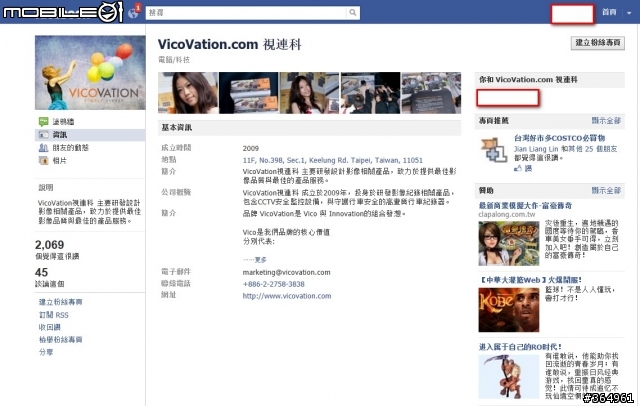Screen dimensions: 640x406
Task: Click the 讚 like link under COSTCO
Action: click(x=528, y=168)
